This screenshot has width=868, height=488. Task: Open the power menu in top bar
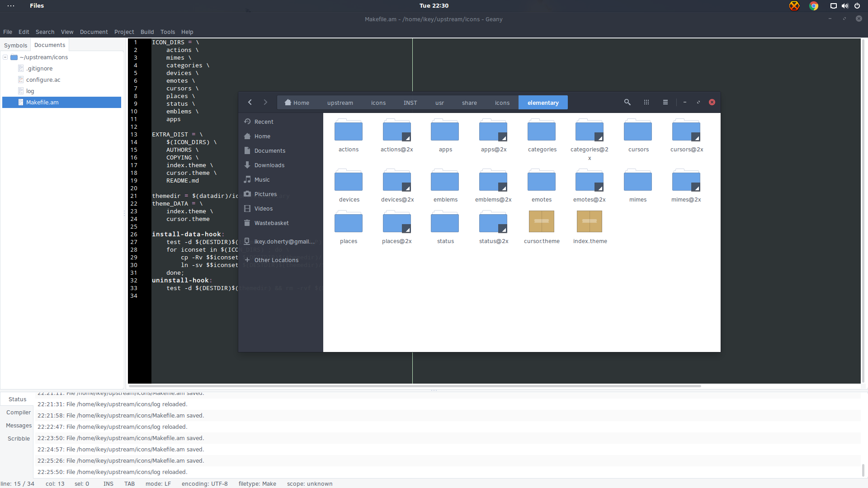857,6
